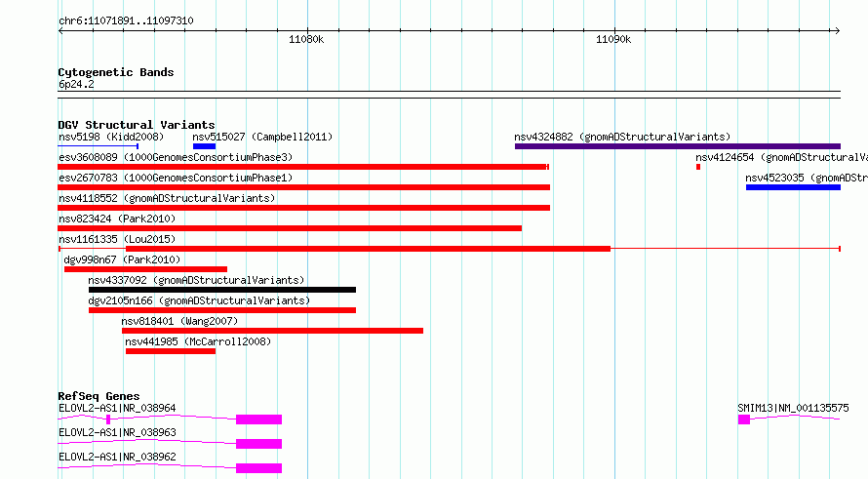Click the small magenta exon of NR_038964
Viewport: 868px width, 479px height.
click(108, 419)
